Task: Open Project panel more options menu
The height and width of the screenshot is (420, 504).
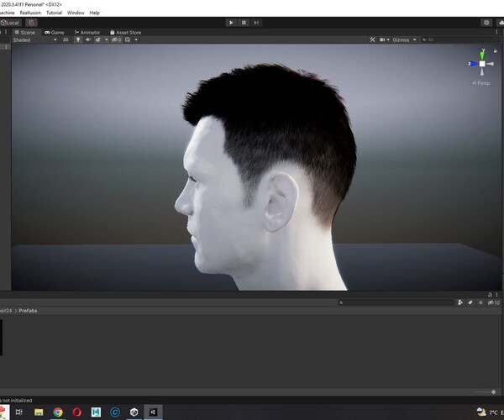Action: pos(496,295)
